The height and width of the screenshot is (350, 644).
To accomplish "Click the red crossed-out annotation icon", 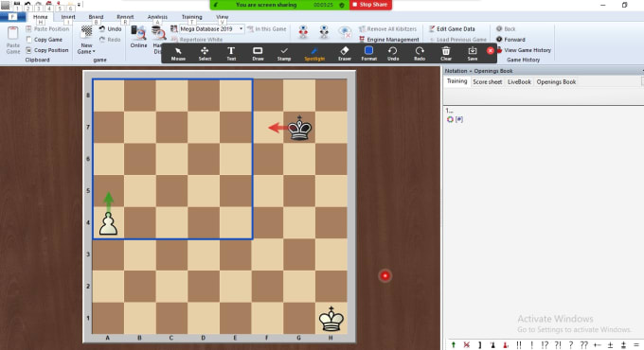I will tap(467, 345).
